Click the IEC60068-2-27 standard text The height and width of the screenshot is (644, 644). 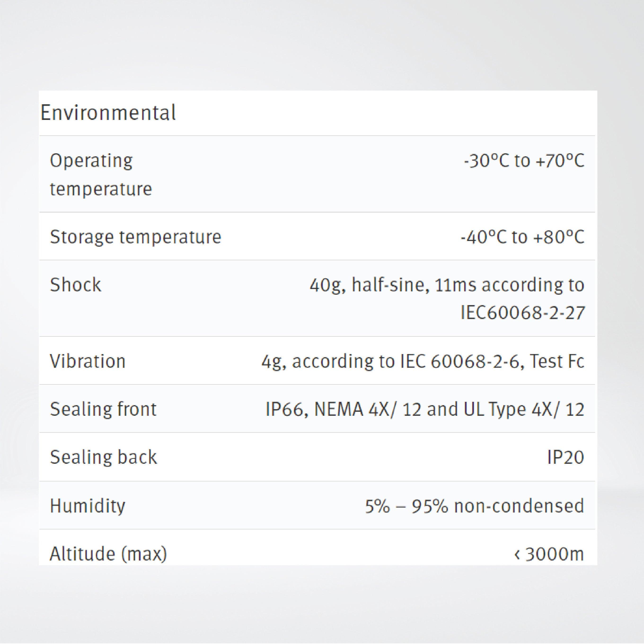[x=523, y=313]
